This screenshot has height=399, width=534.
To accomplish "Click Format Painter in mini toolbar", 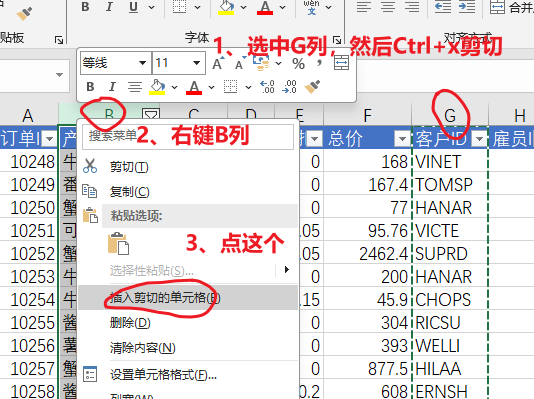I will point(312,87).
